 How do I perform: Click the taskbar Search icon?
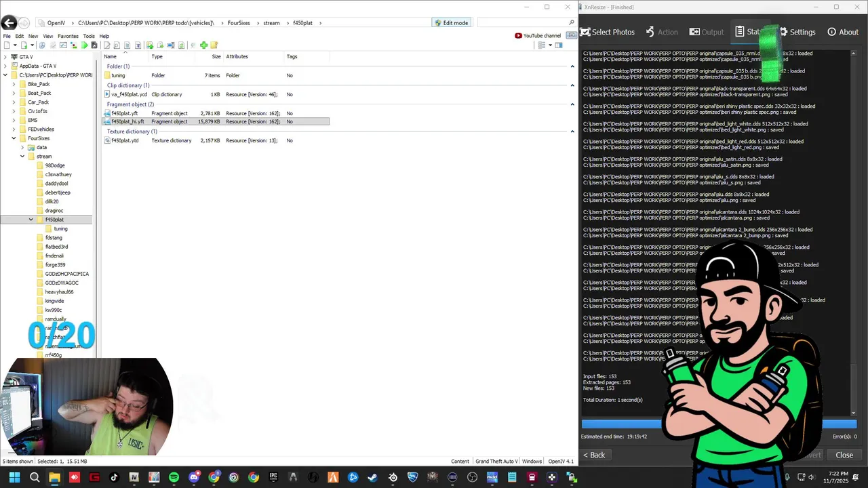click(35, 477)
